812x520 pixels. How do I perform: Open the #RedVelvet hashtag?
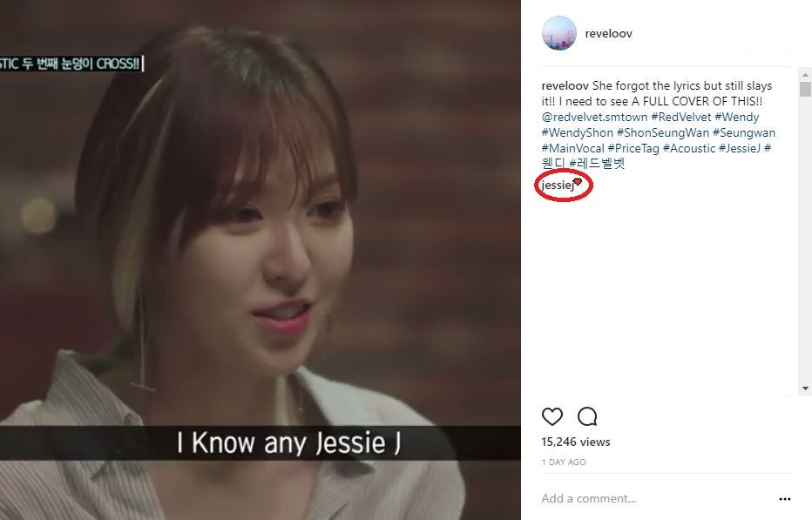coord(681,117)
